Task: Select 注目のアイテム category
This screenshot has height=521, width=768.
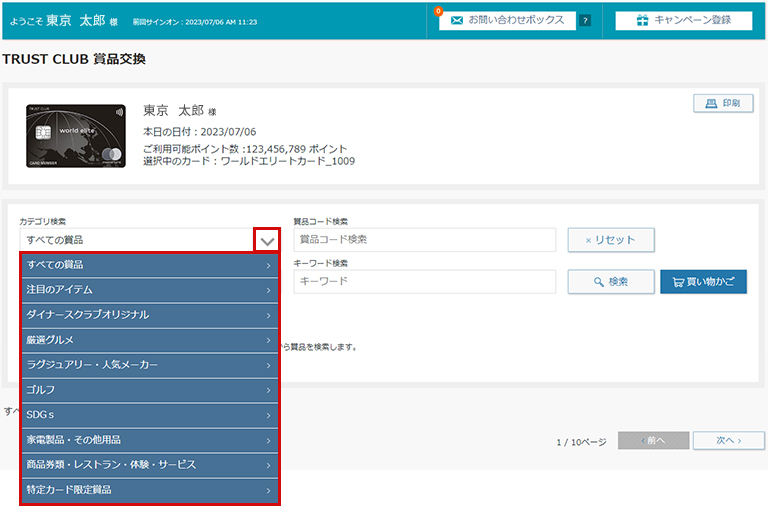Action: point(149,290)
